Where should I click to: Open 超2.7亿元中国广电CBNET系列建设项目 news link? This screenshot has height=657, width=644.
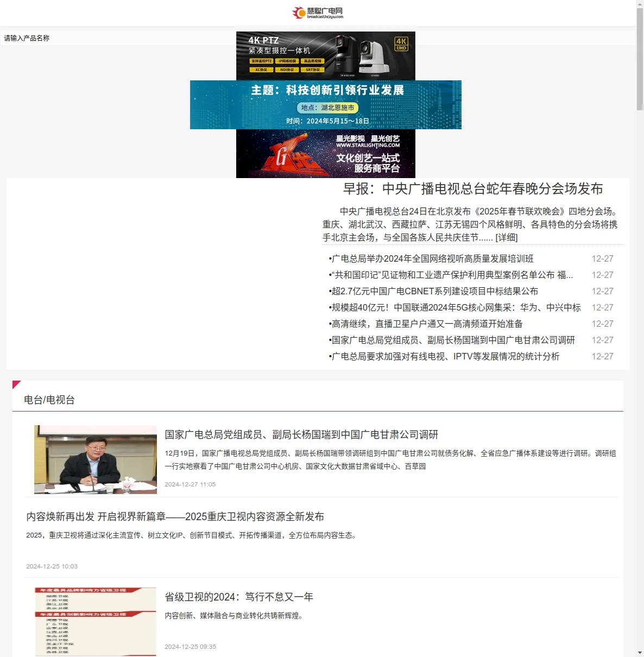click(x=434, y=291)
